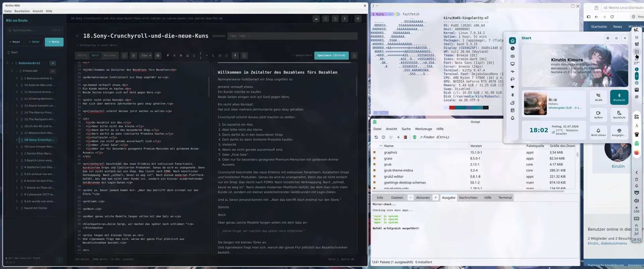Expand the side bar chevron arrow

click(x=637, y=173)
